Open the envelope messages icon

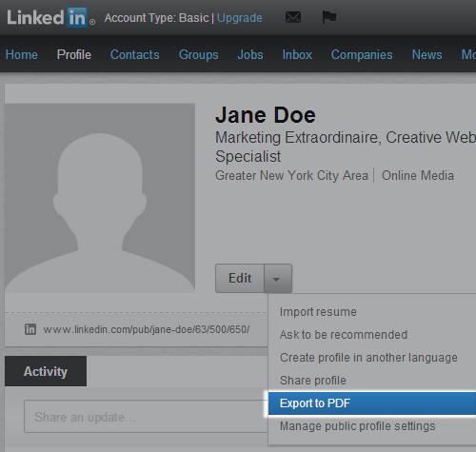pos(293,17)
